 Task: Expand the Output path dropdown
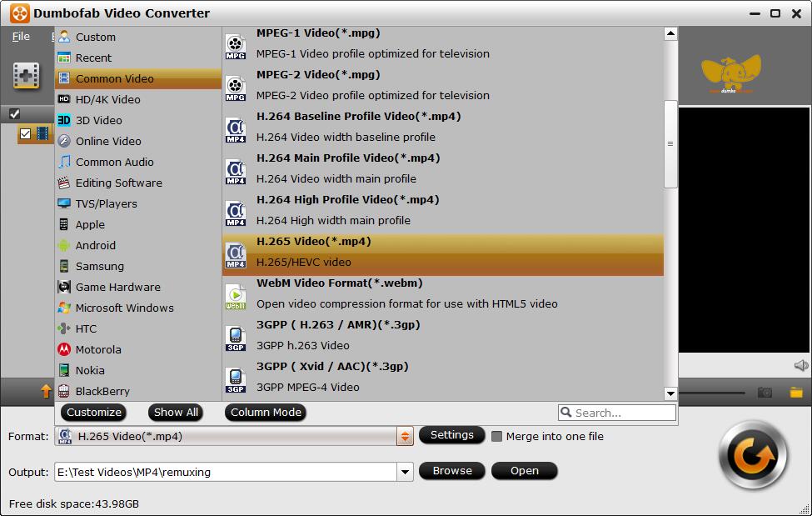[405, 472]
